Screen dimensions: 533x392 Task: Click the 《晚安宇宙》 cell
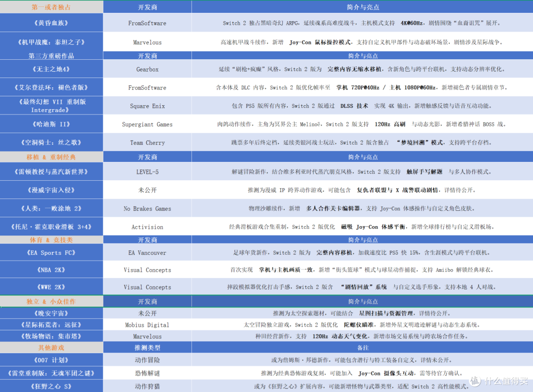point(51,313)
